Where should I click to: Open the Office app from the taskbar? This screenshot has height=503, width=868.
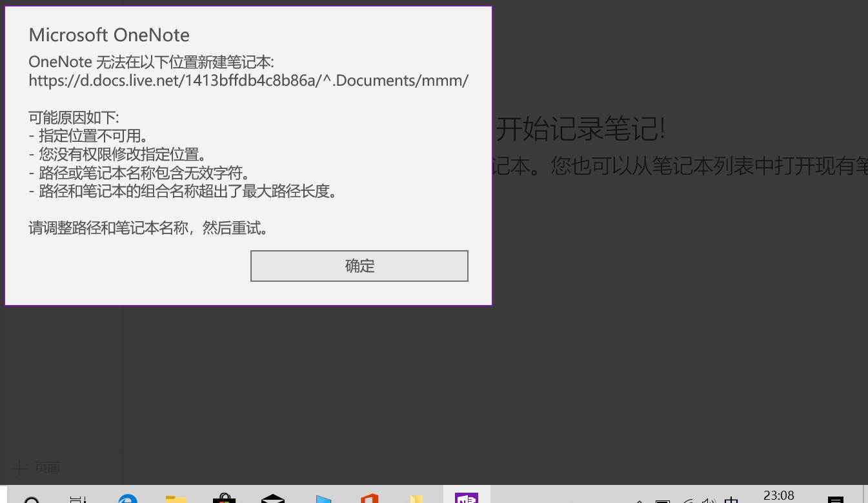tap(369, 498)
